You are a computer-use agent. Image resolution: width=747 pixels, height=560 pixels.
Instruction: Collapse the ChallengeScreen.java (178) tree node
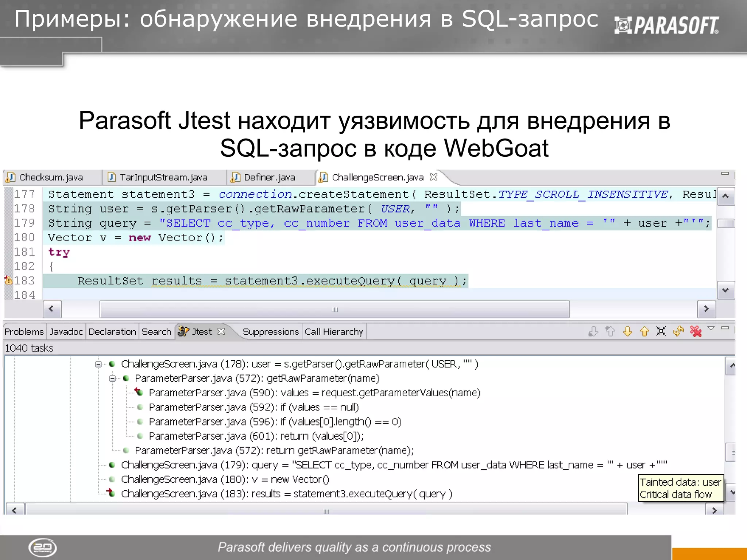[x=98, y=364]
